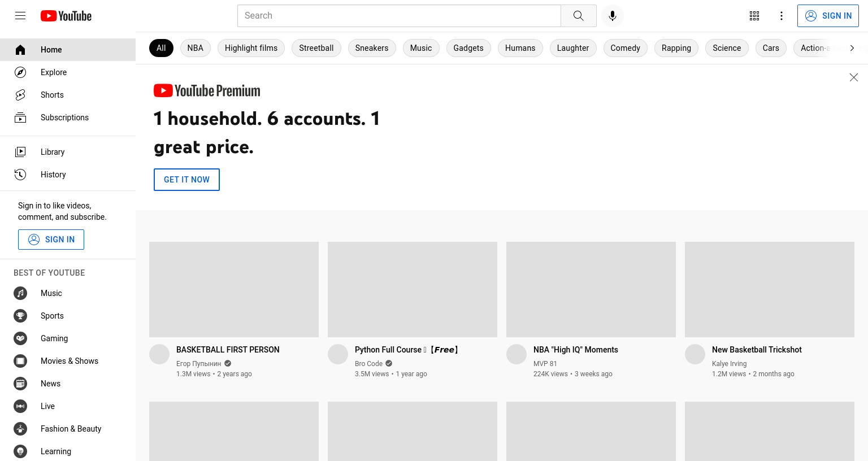Image resolution: width=868 pixels, height=461 pixels.
Task: Select the Highlight films chip
Action: (x=251, y=48)
